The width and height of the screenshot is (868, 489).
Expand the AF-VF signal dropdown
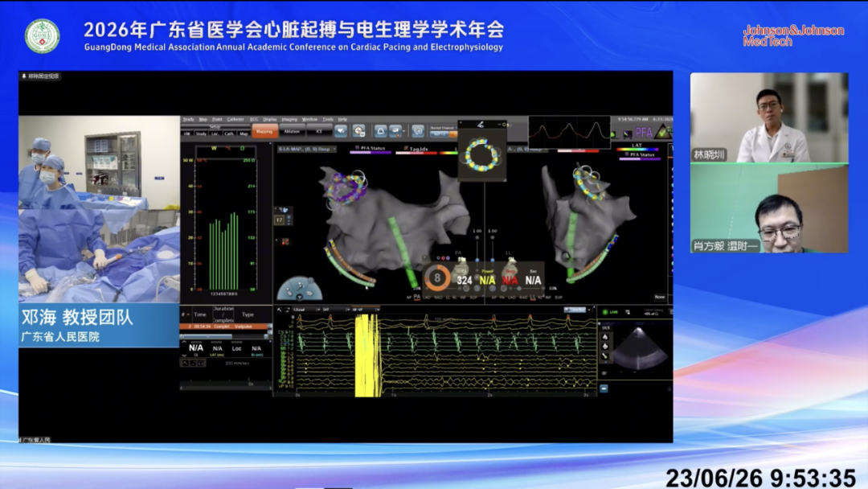click(x=366, y=310)
